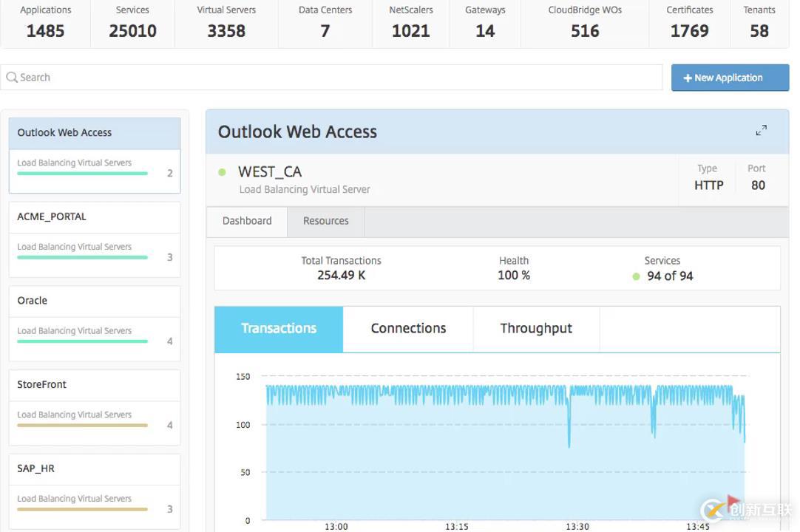Click the 150 y-axis label

pos(243,376)
